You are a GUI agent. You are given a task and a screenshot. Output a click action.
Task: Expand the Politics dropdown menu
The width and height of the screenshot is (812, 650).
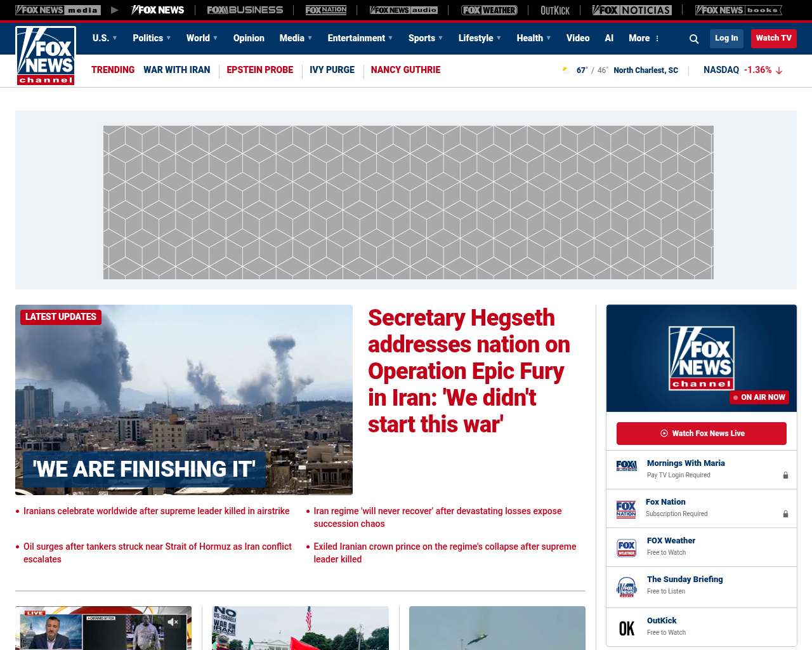(x=152, y=38)
